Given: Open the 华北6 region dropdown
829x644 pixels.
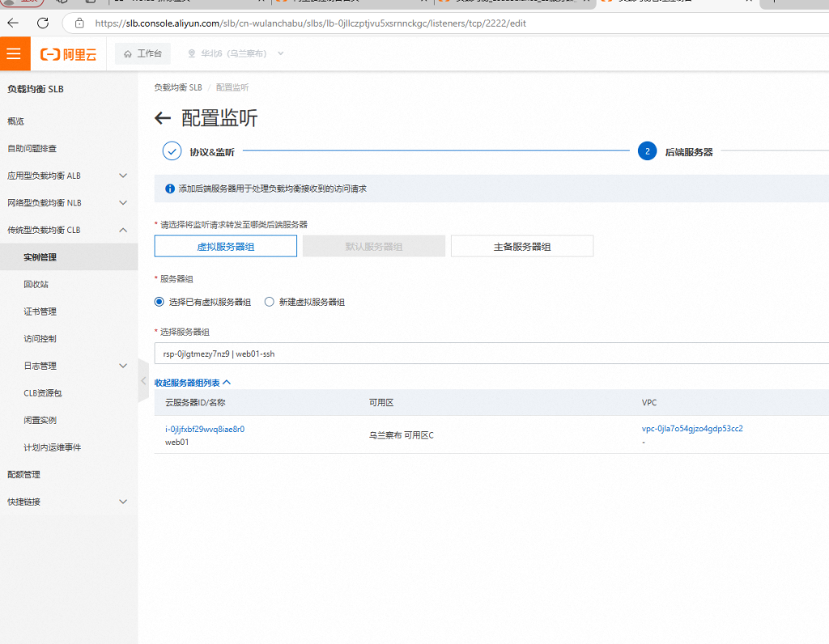Looking at the screenshot, I should [236, 54].
